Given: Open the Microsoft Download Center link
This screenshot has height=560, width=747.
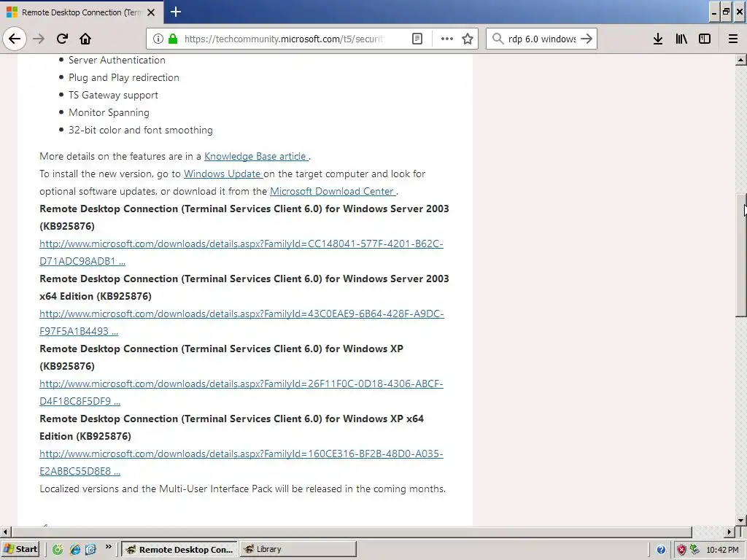Looking at the screenshot, I should (333, 191).
